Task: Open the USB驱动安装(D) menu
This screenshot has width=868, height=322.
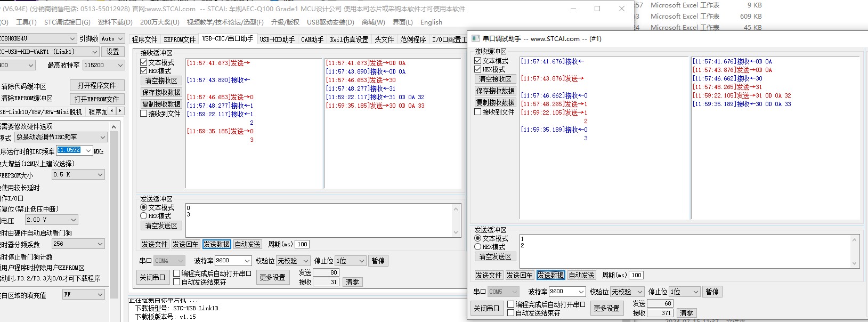Action: tap(330, 22)
